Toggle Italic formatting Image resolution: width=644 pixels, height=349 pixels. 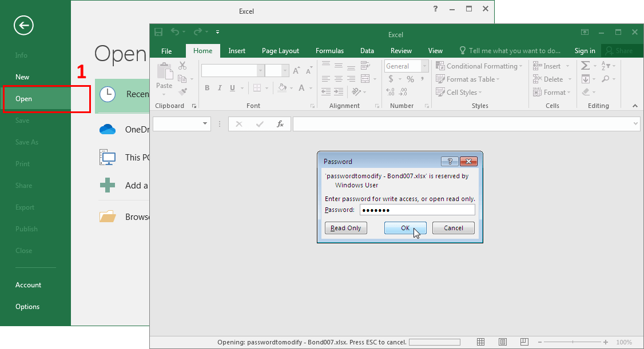(220, 88)
